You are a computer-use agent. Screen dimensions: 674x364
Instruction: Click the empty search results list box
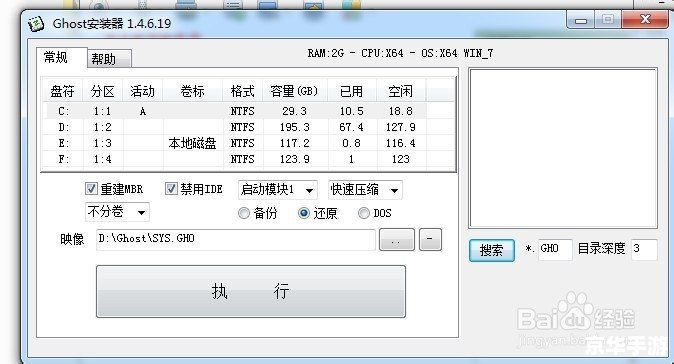563,148
